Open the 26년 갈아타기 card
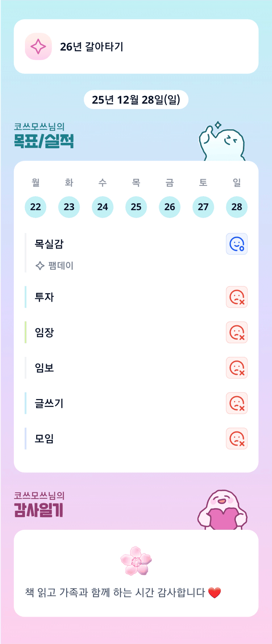The image size is (272, 644). (x=136, y=46)
